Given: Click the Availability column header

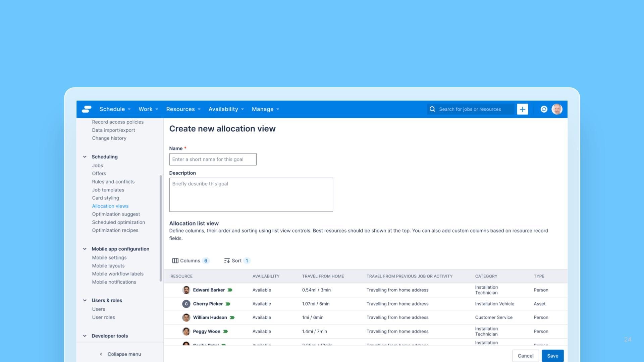Looking at the screenshot, I should click(x=266, y=277).
